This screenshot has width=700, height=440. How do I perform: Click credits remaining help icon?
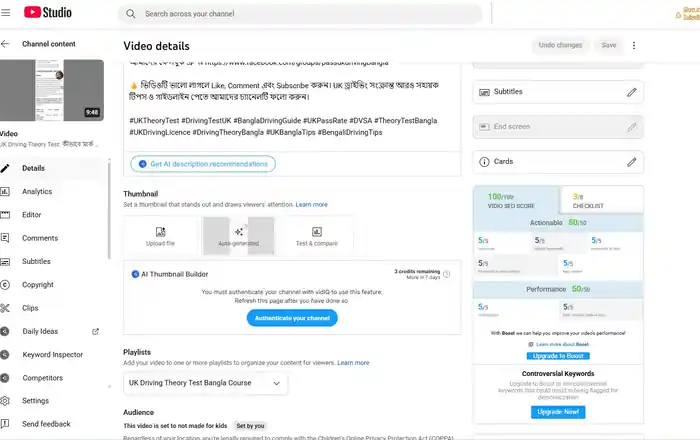coord(446,274)
